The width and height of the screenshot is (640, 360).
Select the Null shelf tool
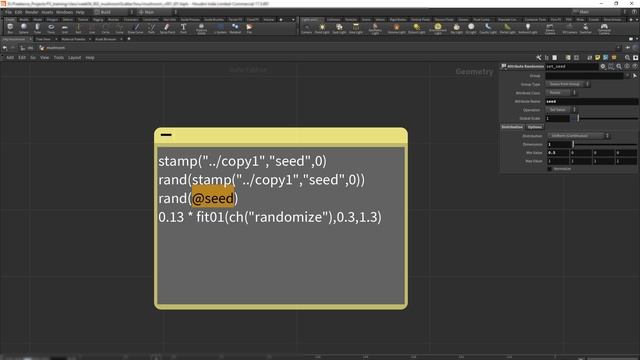pyautogui.click(x=78, y=28)
